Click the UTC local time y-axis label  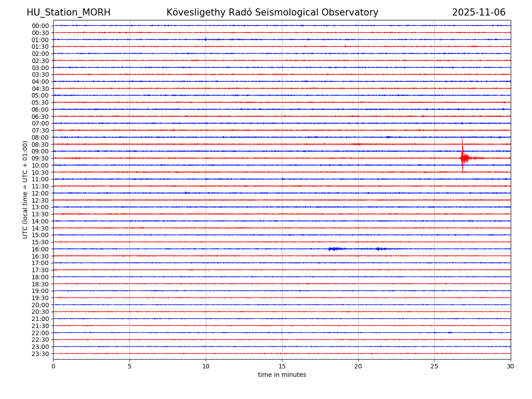coord(25,189)
